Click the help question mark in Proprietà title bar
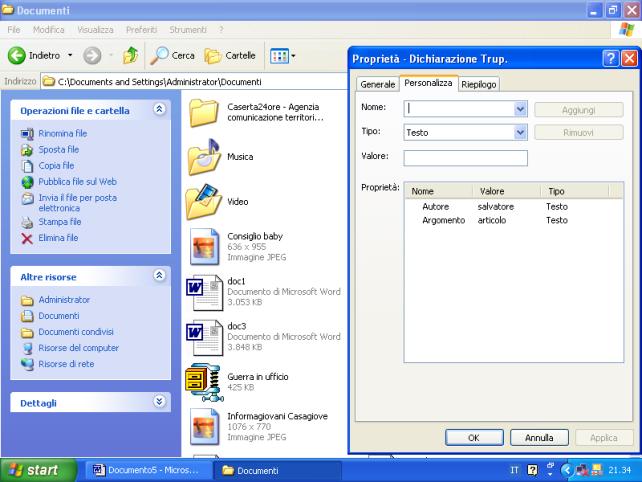The height and width of the screenshot is (482, 642). [x=610, y=59]
